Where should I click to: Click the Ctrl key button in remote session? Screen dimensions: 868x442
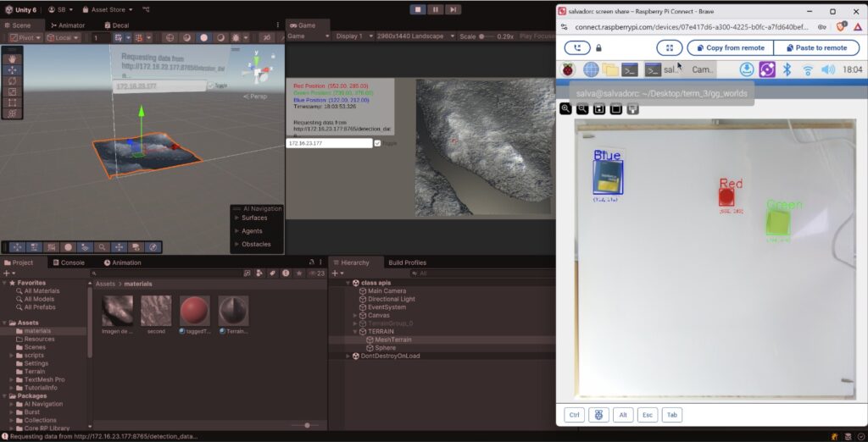tap(574, 415)
